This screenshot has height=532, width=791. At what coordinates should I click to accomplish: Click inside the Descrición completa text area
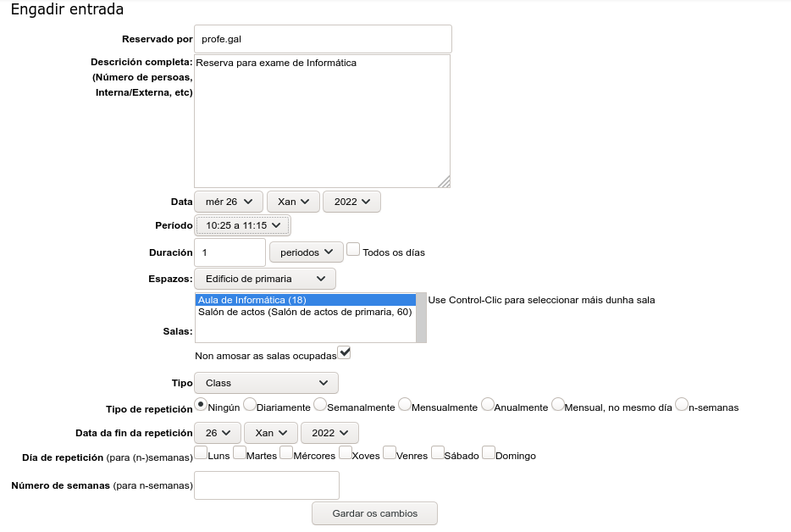(x=322, y=121)
